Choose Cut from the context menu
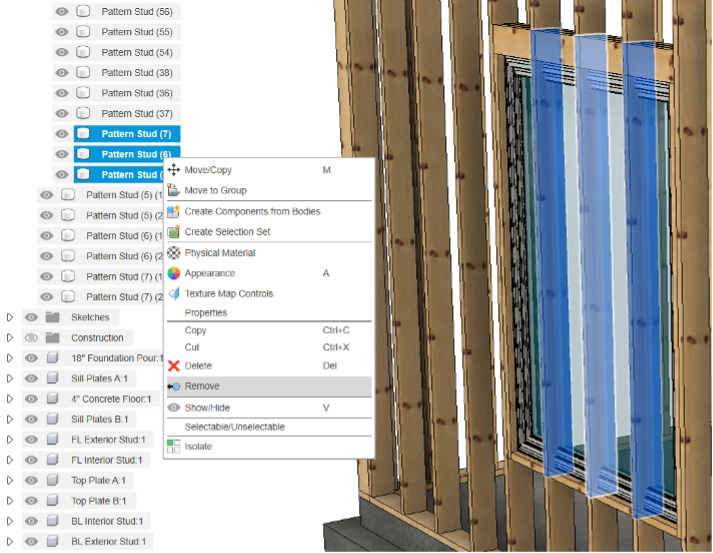Screen dimensions: 713x553 (269, 347)
